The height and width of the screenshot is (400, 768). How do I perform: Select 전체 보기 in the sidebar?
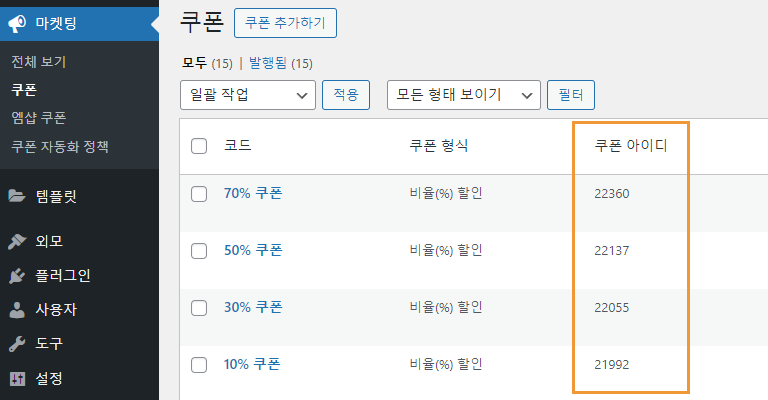[x=39, y=62]
